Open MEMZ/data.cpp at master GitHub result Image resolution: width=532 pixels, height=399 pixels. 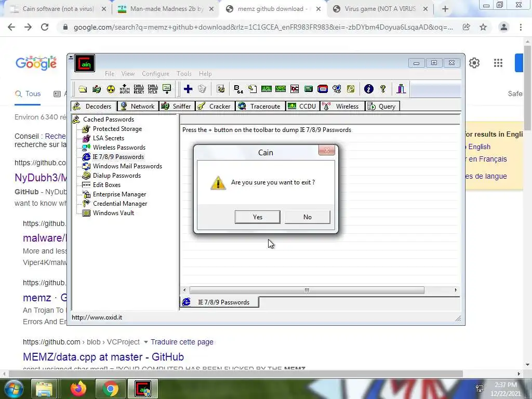pyautogui.click(x=103, y=357)
